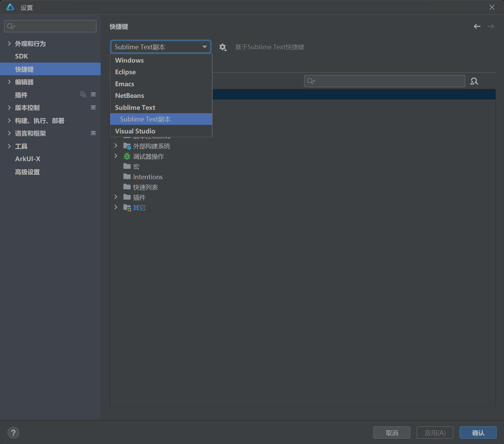
Task: Select Windows keymap from the list
Action: pos(129,60)
